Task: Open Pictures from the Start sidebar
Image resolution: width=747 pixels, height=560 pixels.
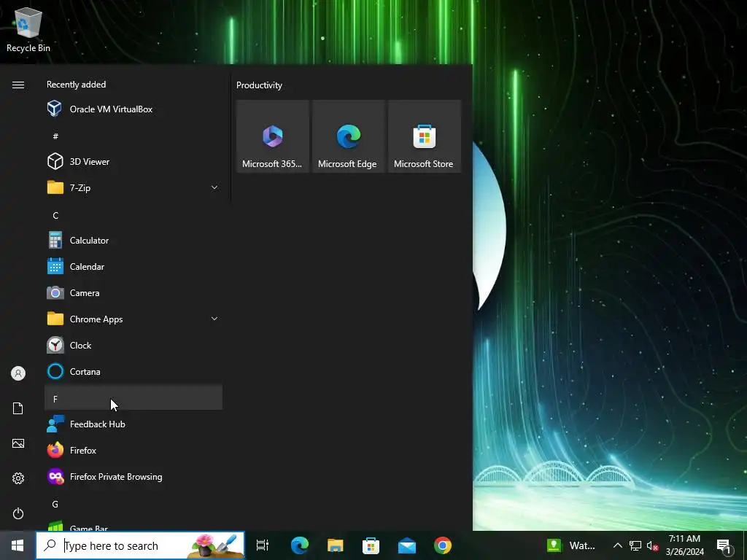Action: [x=18, y=443]
